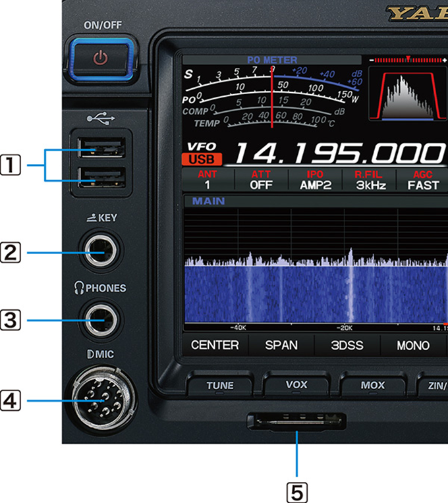
Task: Tap the TEMP meter scale
Action: coord(265,121)
